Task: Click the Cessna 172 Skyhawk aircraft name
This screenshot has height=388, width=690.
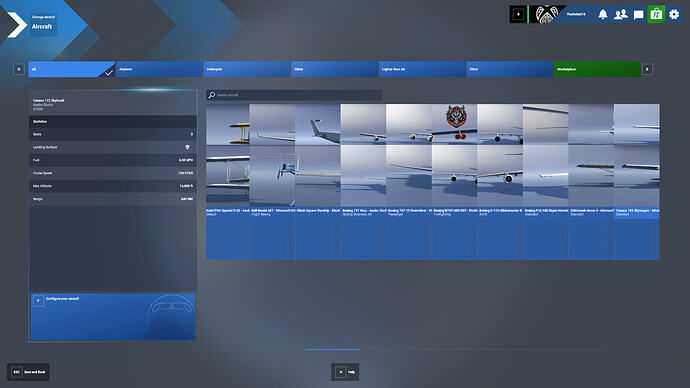Action: click(x=48, y=100)
